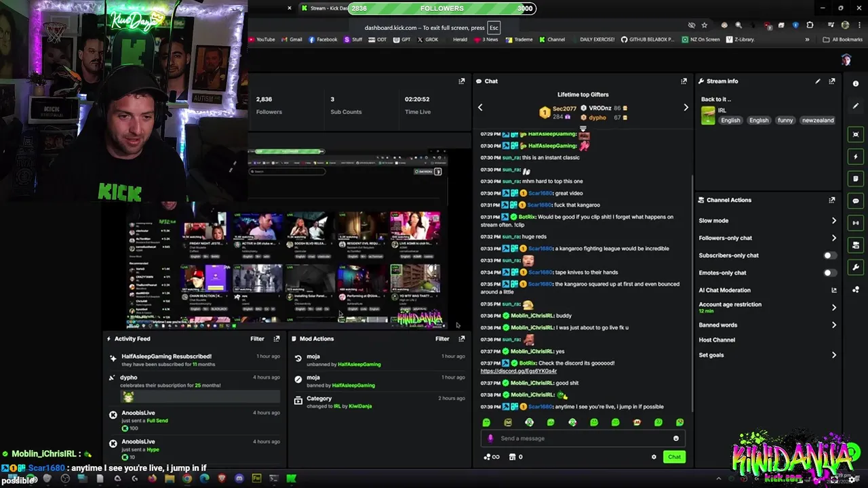Open Activity Feed Filter dropdown

(257, 339)
